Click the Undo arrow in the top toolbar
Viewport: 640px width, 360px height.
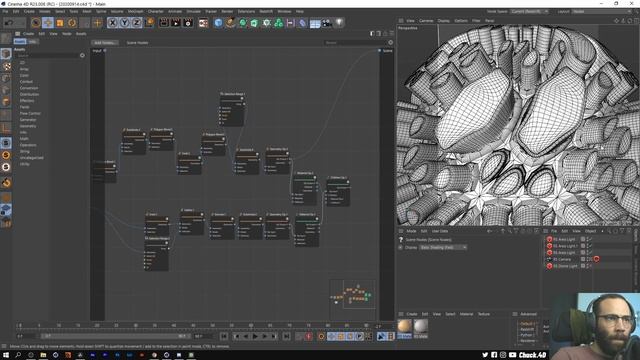coord(9,23)
